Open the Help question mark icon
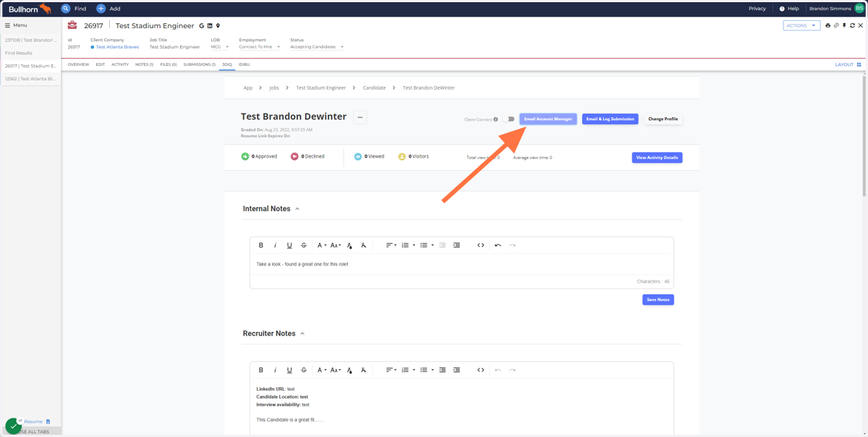This screenshot has width=868, height=437. [782, 9]
